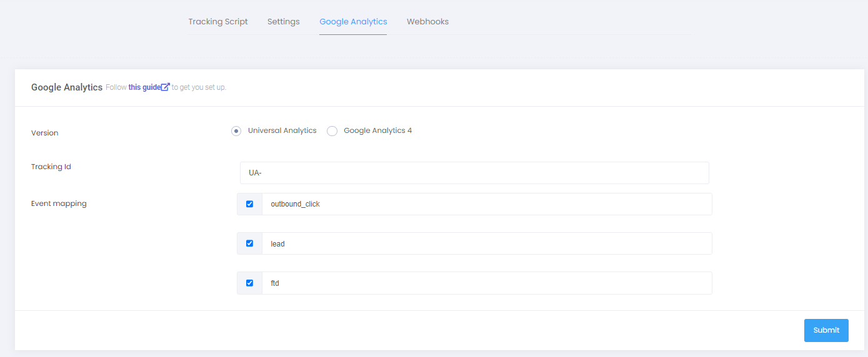
Task: Submit the Google Analytics form
Action: tap(826, 330)
